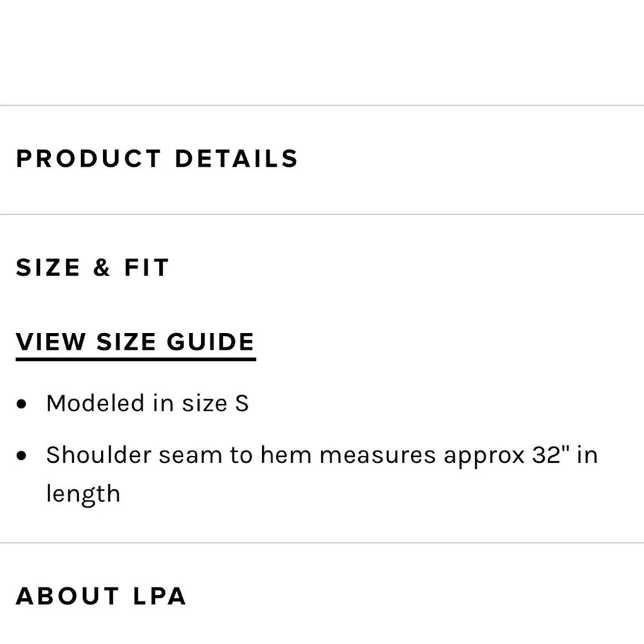
Task: Click the bullet before "Modeled in size S"
Action: [x=23, y=404]
